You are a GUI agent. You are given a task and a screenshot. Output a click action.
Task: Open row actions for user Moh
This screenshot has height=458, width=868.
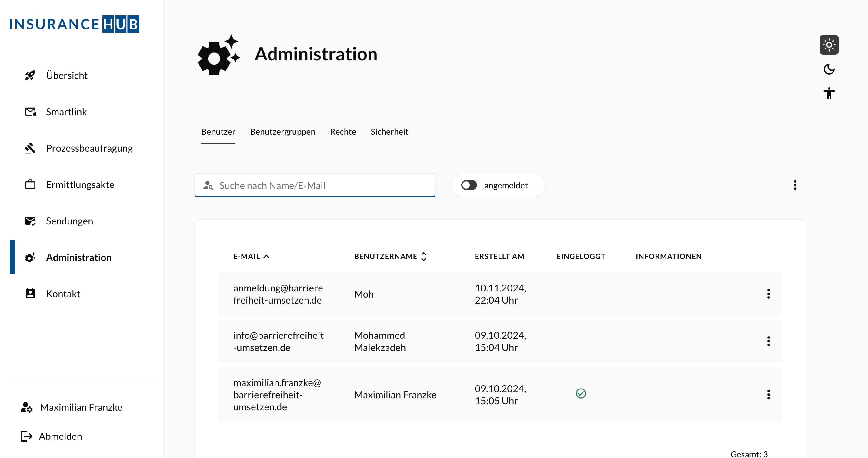(768, 294)
